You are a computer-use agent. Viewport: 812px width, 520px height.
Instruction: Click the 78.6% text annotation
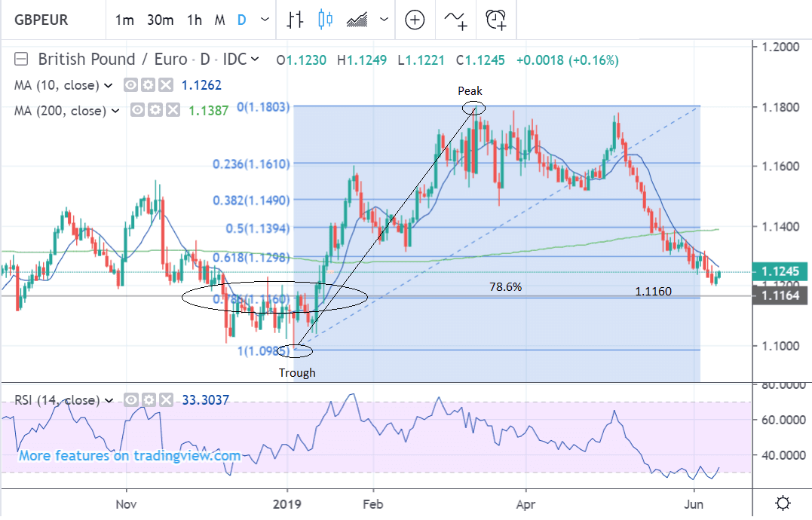tap(505, 286)
